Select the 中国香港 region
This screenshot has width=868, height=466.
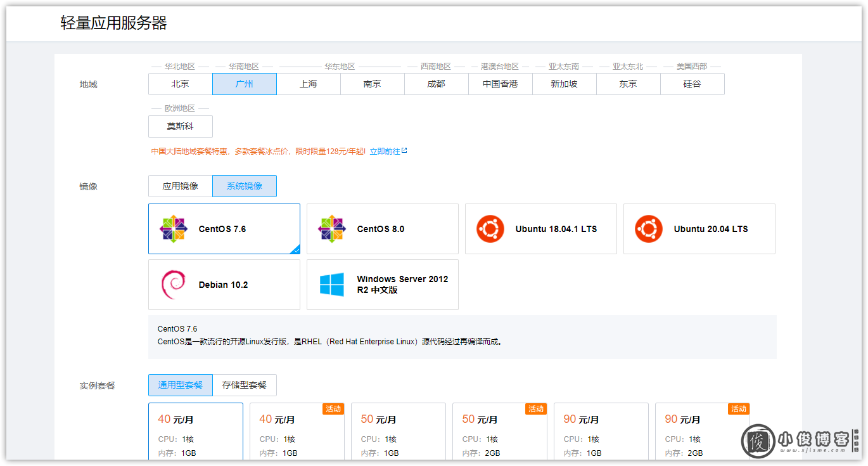pos(500,84)
